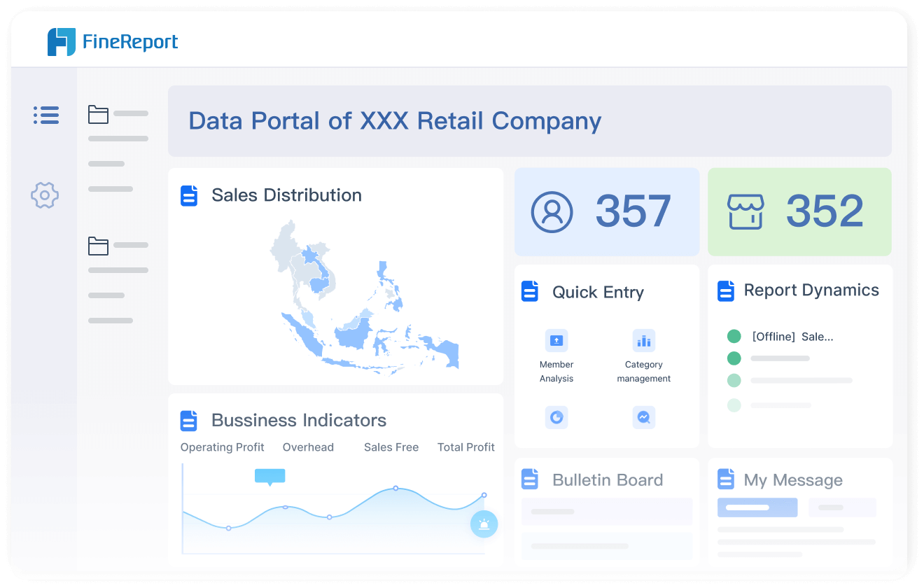Click the document icon beside Sales Distribution
The image size is (924, 588).
[x=189, y=195]
